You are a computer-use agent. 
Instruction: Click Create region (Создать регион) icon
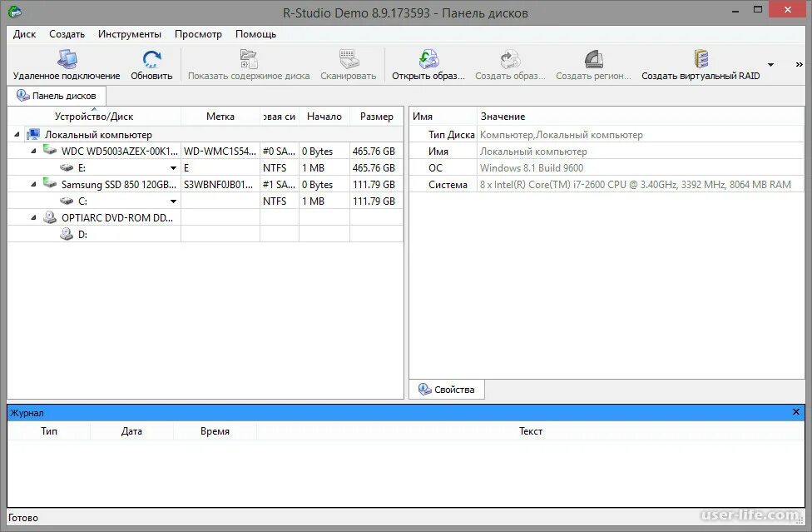pyautogui.click(x=593, y=59)
